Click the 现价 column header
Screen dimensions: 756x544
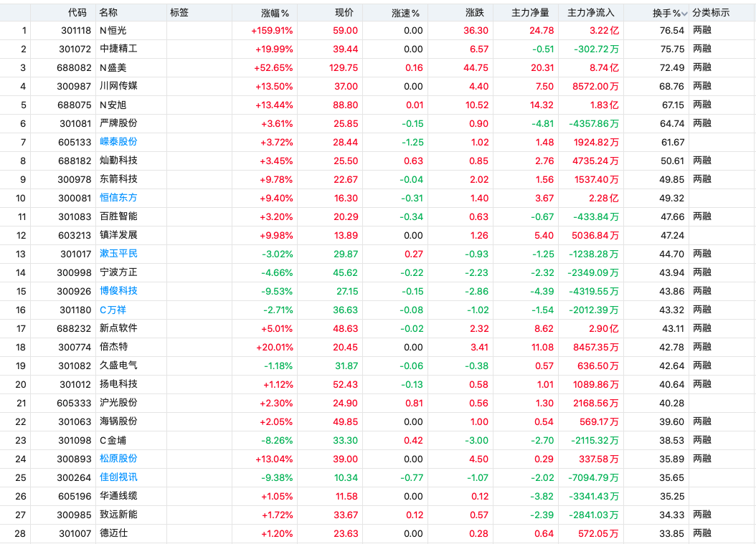coord(344,12)
